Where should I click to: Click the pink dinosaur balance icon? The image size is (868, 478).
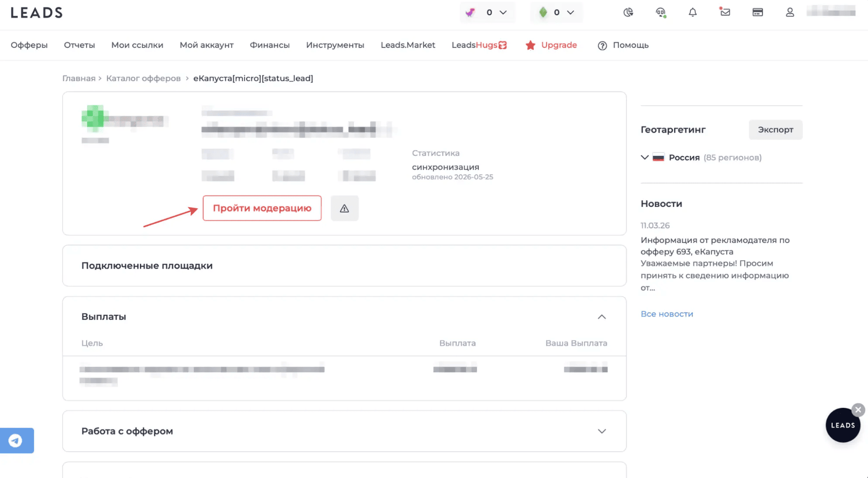pos(470,13)
